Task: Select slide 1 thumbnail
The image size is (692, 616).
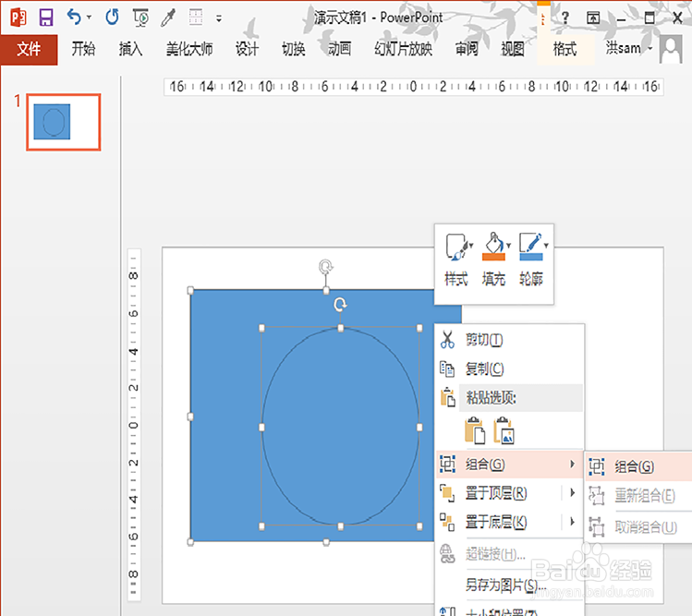Action: point(64,122)
